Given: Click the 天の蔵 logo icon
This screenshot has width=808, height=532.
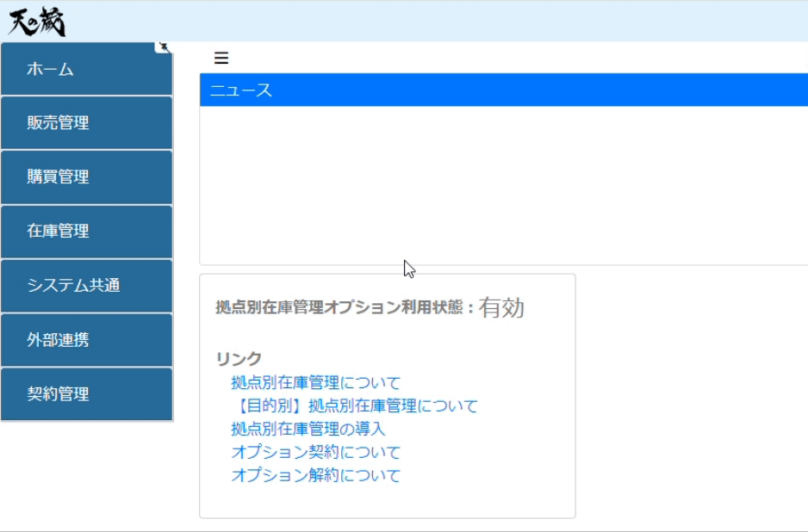Looking at the screenshot, I should [38, 21].
